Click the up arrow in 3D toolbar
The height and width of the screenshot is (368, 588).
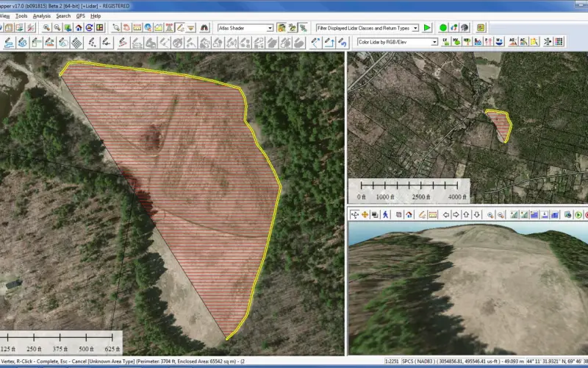(x=466, y=215)
